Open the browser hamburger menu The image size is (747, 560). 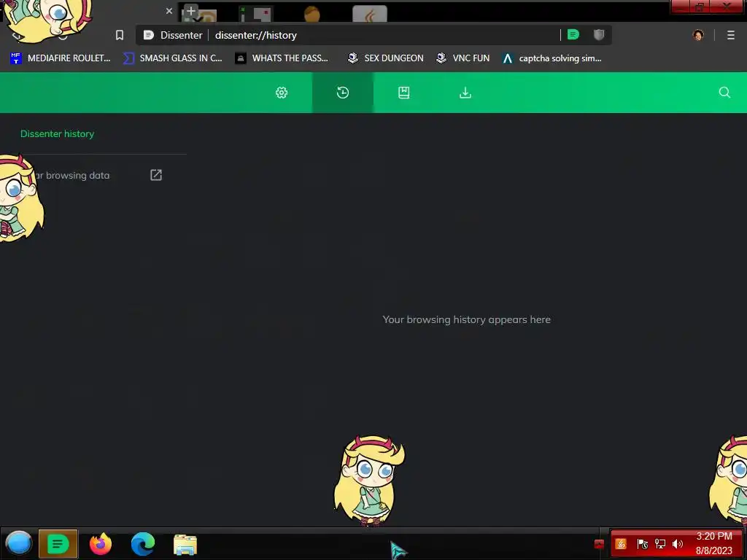(731, 35)
